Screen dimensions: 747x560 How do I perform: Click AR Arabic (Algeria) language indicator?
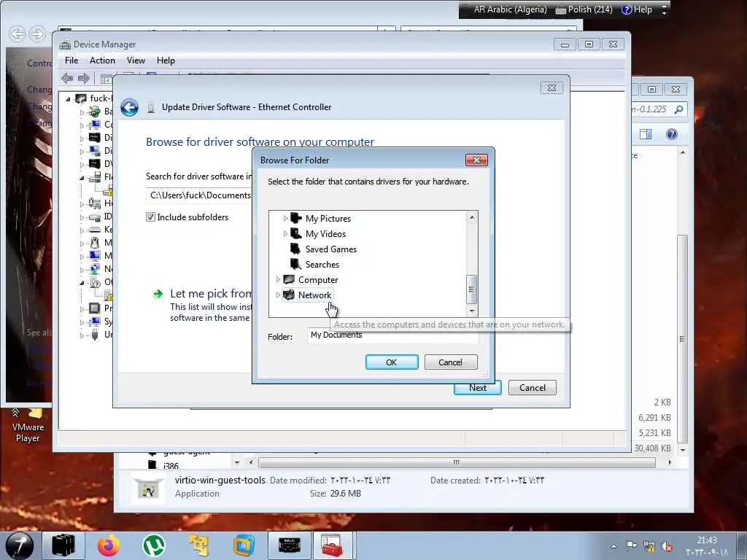coord(509,9)
